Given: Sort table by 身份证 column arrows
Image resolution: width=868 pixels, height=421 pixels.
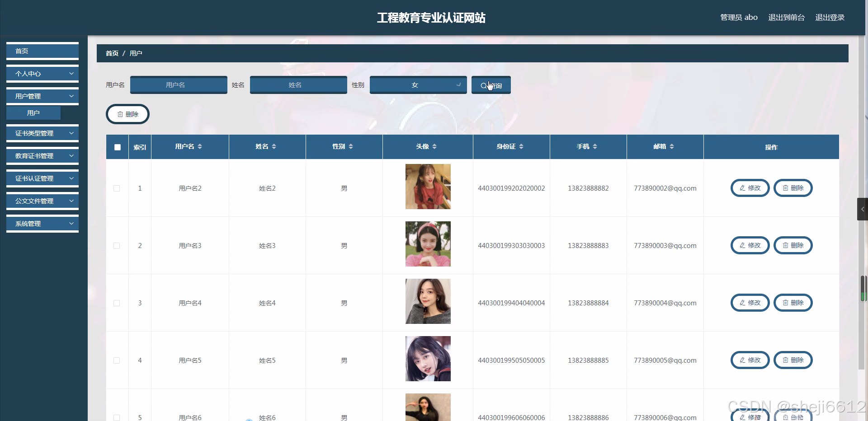Looking at the screenshot, I should coord(521,146).
